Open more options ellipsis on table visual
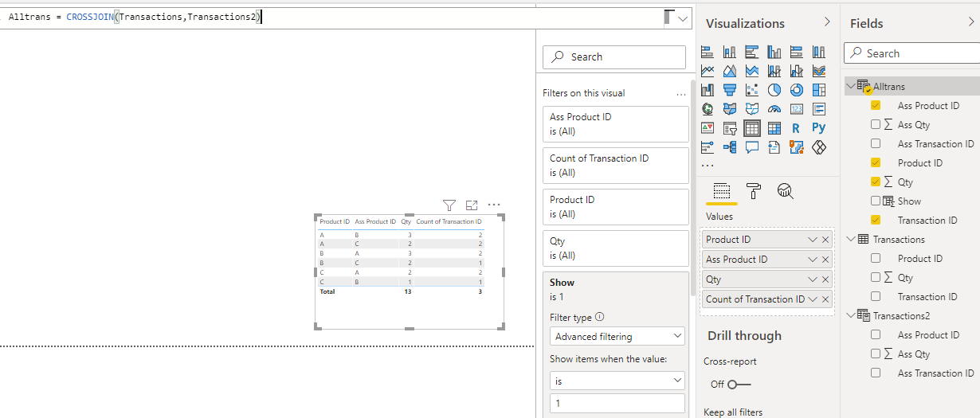The width and height of the screenshot is (980, 418). (x=494, y=205)
